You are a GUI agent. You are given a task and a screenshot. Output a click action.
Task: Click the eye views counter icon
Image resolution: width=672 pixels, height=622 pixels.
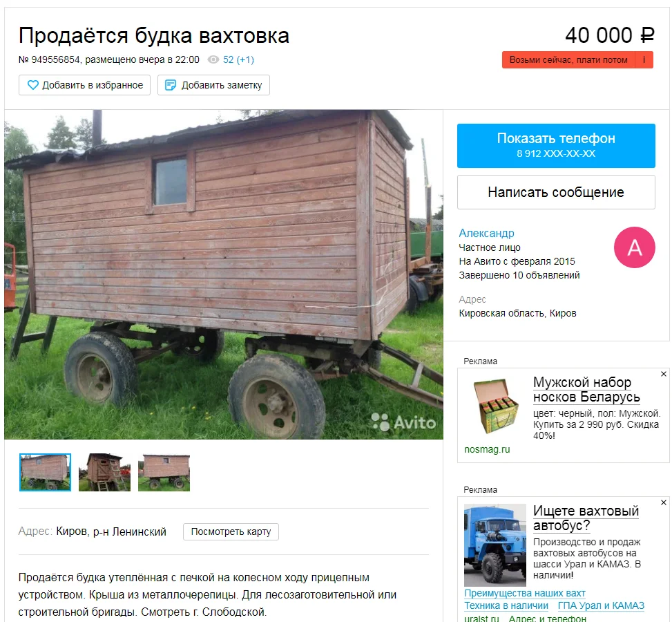click(213, 59)
